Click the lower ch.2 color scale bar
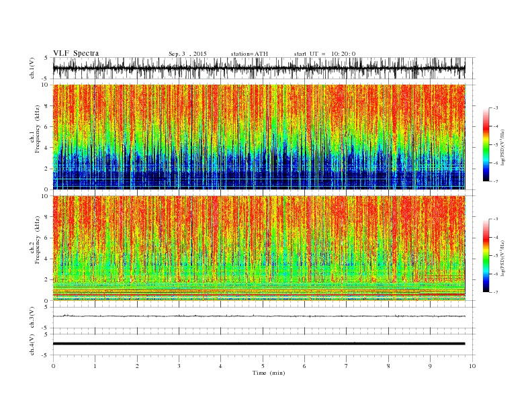532x411 pixels. click(x=486, y=255)
